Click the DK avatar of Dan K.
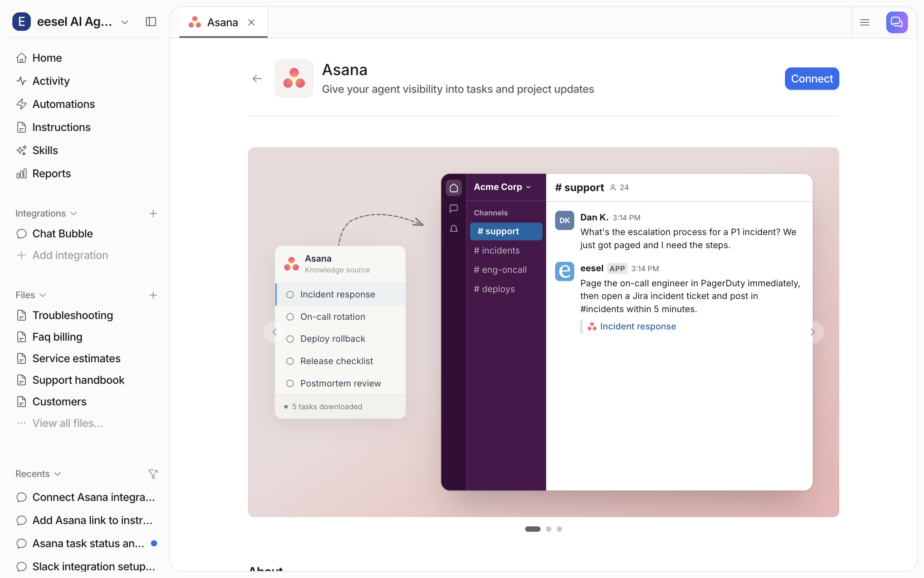Image resolution: width=924 pixels, height=578 pixels. tap(564, 220)
